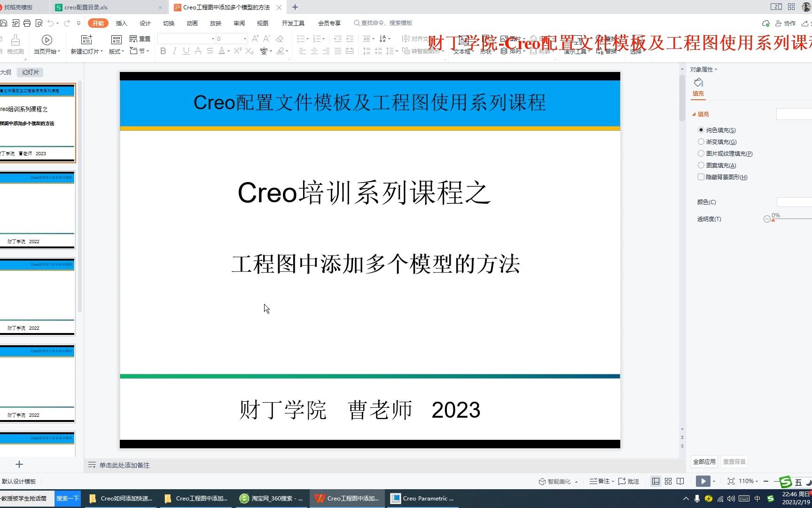The image size is (812, 508).
Task: Toggle Underline formatting
Action: (x=187, y=51)
